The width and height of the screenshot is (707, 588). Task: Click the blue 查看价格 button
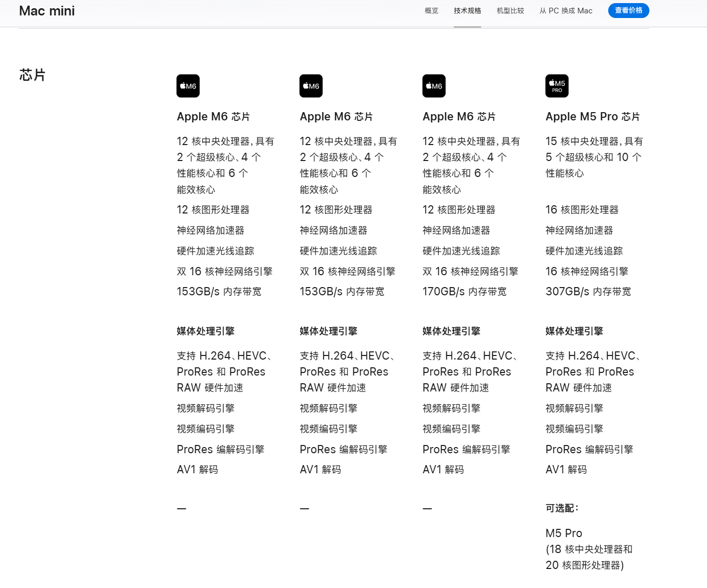click(x=629, y=10)
